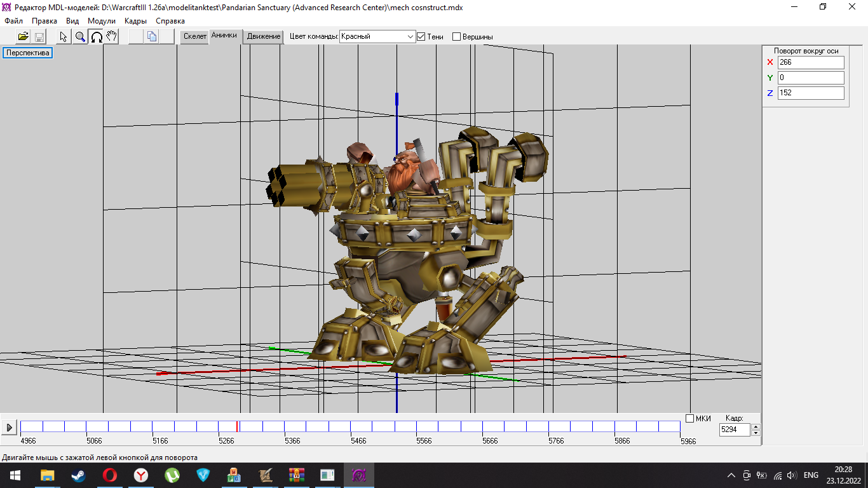This screenshot has height=488, width=868.
Task: Open the taskbar clock and date
Action: 843,475
